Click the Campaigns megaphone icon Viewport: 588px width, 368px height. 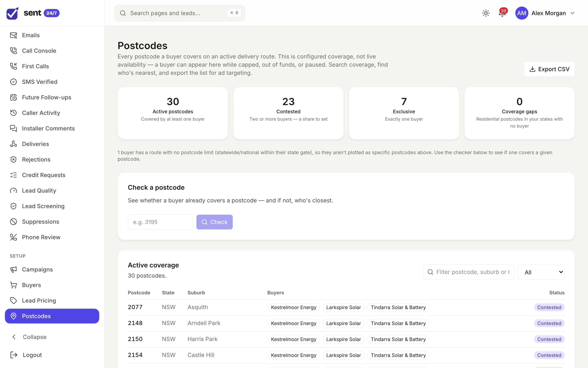pos(13,269)
